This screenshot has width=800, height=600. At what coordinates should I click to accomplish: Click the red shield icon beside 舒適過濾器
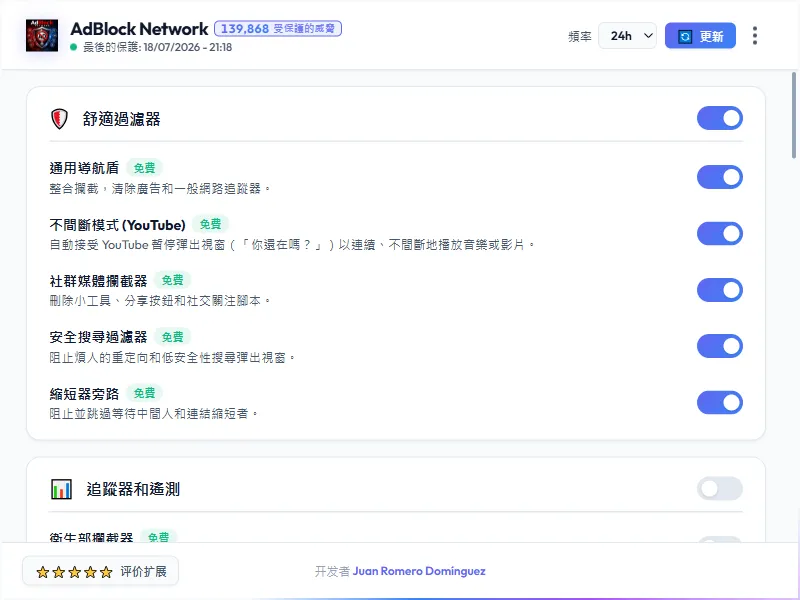coord(59,119)
